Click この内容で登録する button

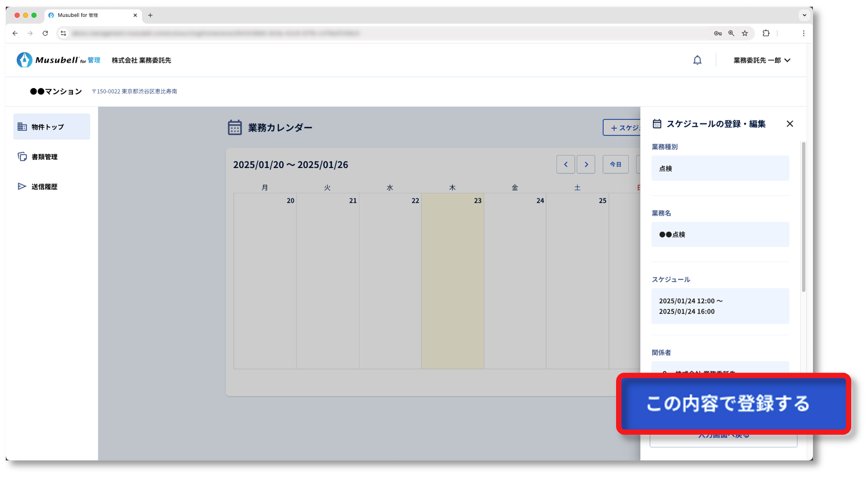tap(733, 403)
